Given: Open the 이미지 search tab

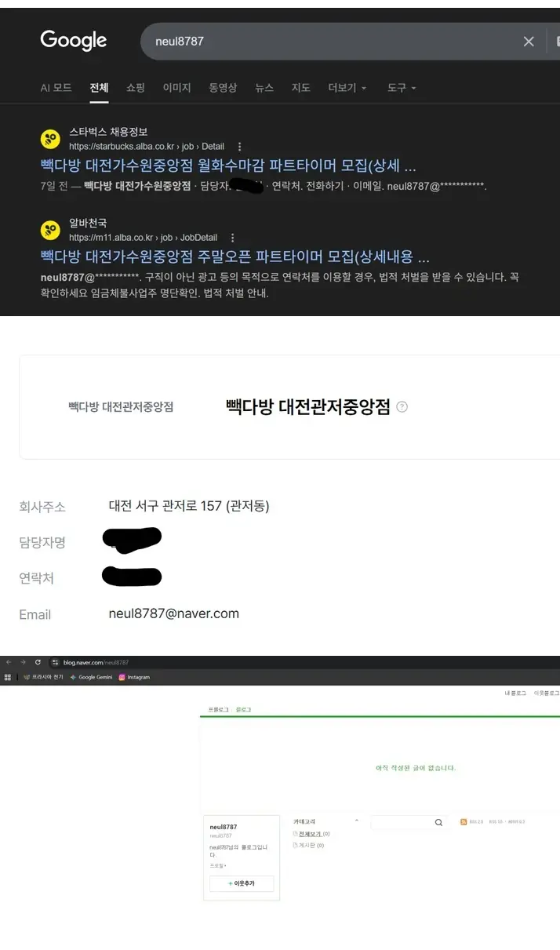Looking at the screenshot, I should click(177, 88).
